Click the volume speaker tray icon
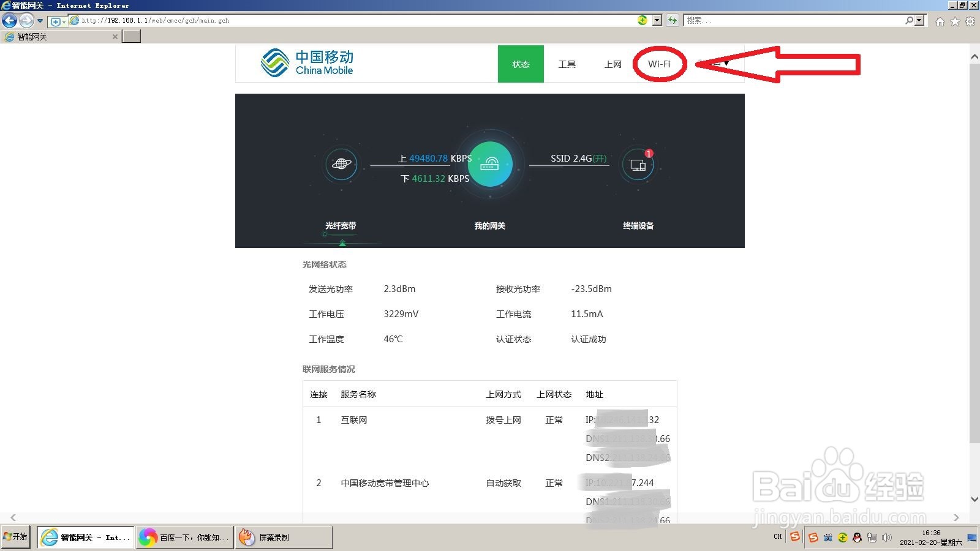 pyautogui.click(x=886, y=538)
